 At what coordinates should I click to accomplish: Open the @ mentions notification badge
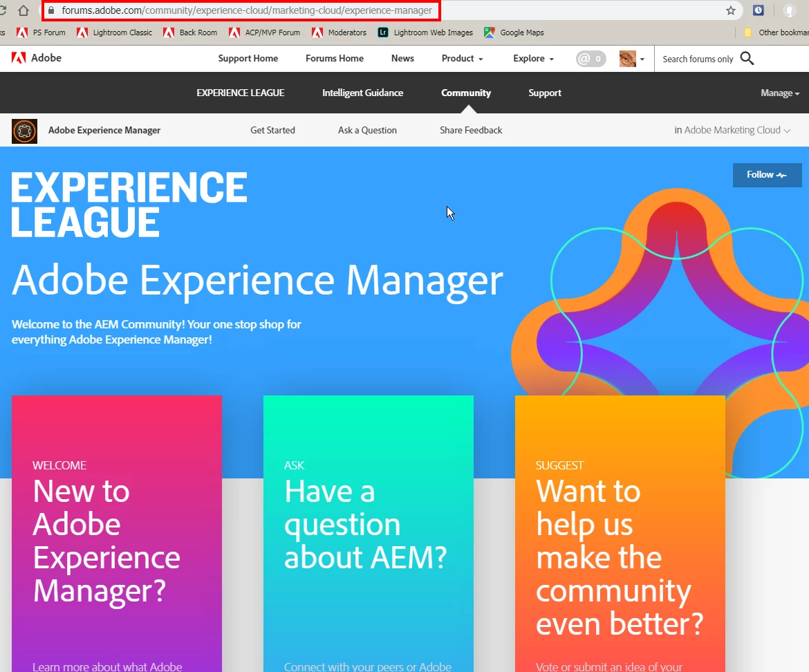591,59
